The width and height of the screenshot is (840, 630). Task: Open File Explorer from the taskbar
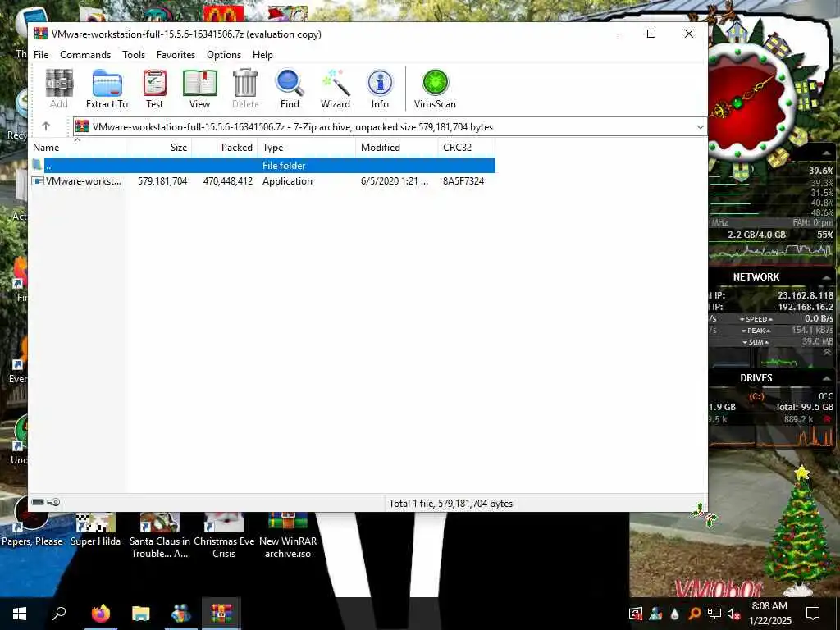pyautogui.click(x=141, y=614)
